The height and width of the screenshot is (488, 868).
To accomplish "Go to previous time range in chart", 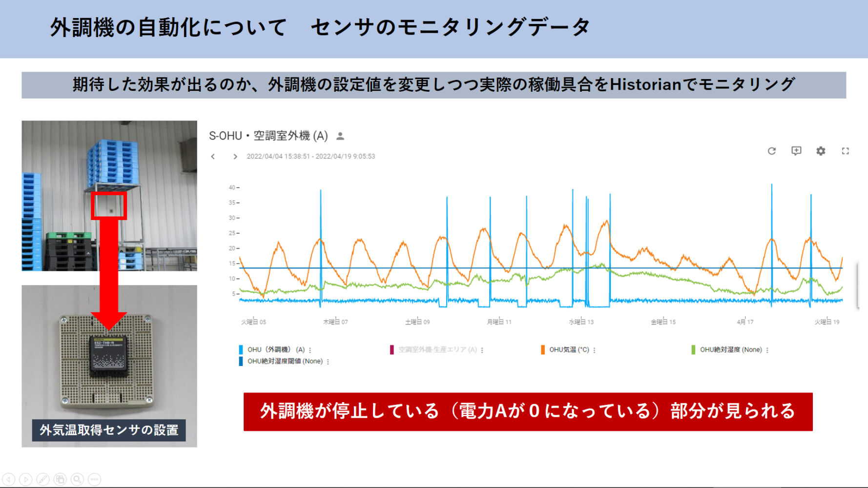I will 213,157.
